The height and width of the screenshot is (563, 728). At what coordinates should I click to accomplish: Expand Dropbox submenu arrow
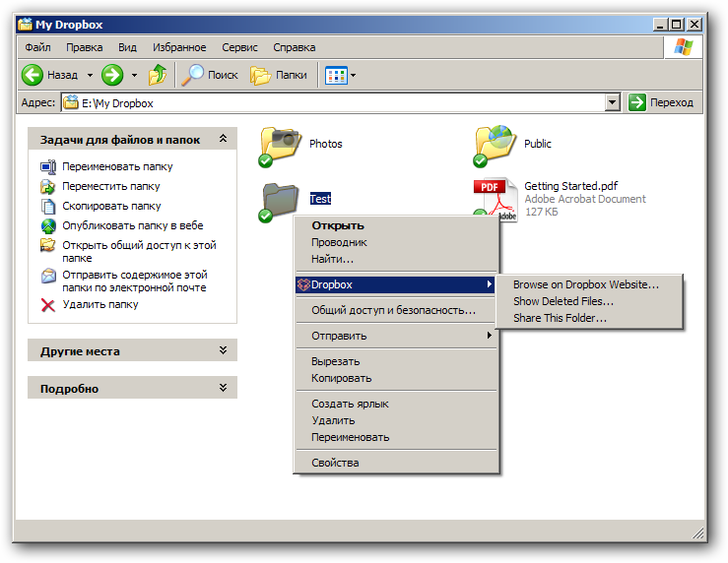point(489,284)
